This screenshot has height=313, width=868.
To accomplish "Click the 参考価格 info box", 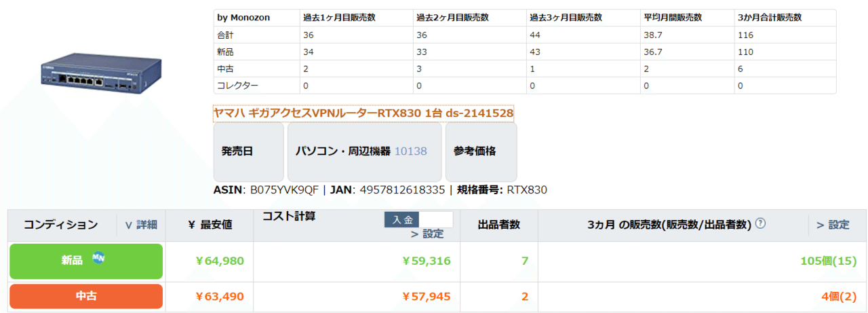I will coord(481,151).
